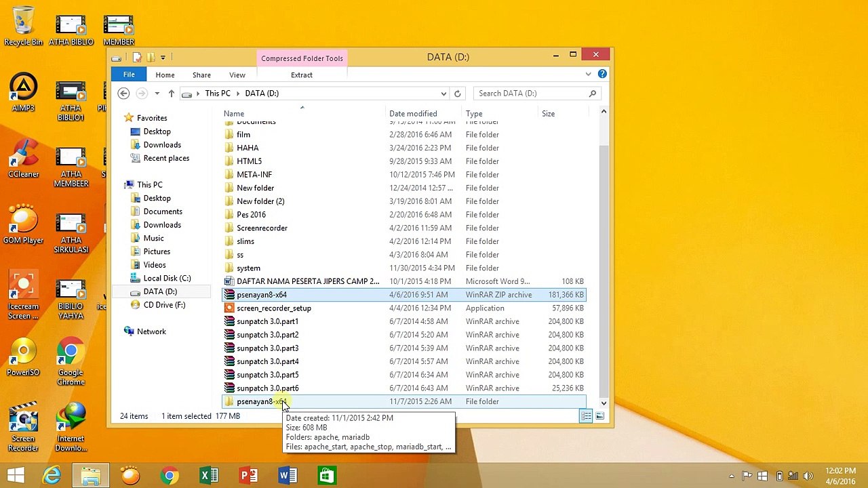The width and height of the screenshot is (868, 488).
Task: Click the DATA (D:) breadcrumb in address bar
Action: pos(262,94)
